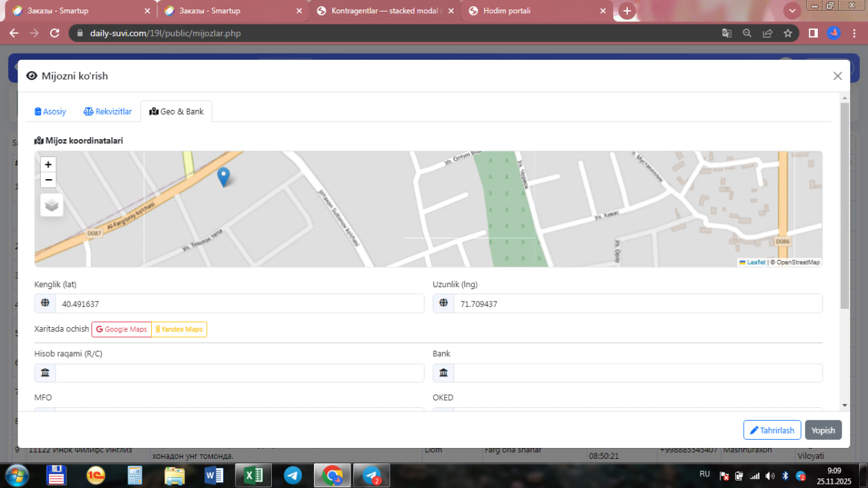Open the Leaflet attribution link
This screenshot has height=488, width=868.
[x=755, y=262]
